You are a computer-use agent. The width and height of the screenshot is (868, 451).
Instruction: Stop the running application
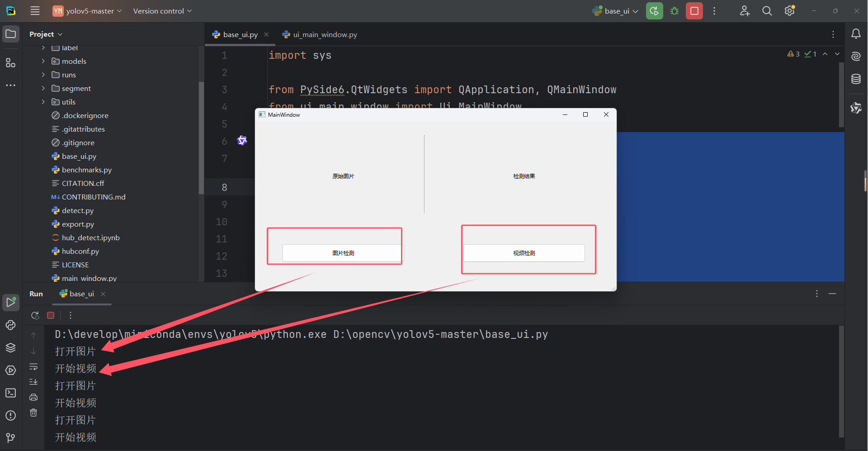pyautogui.click(x=694, y=10)
